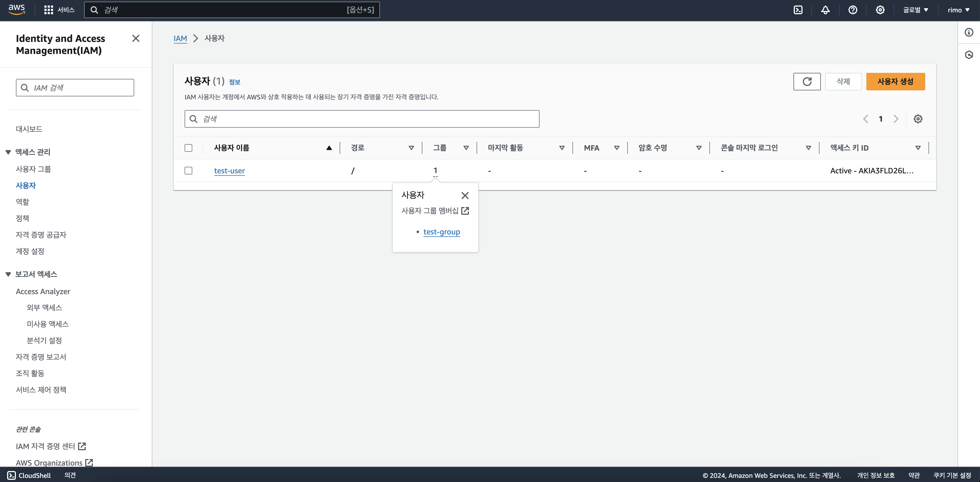Image resolution: width=980 pixels, height=482 pixels.
Task: Toggle the select-all users checkbox
Action: pyautogui.click(x=188, y=148)
